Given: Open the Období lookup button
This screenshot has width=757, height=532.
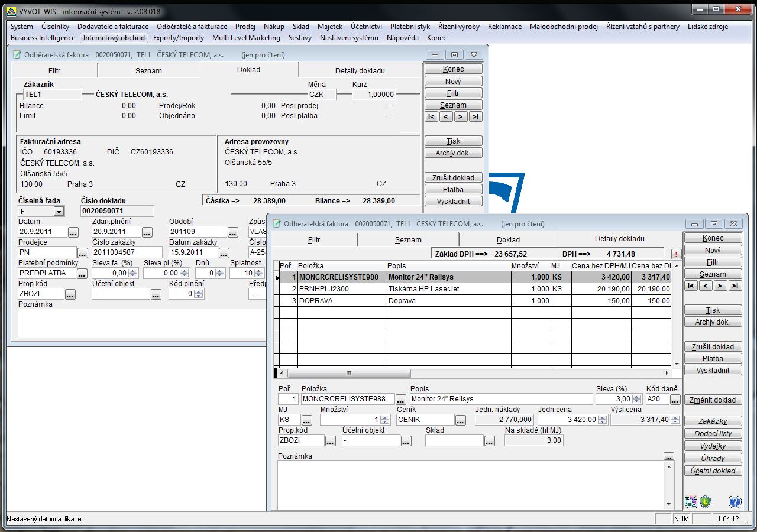Looking at the screenshot, I should (x=233, y=232).
